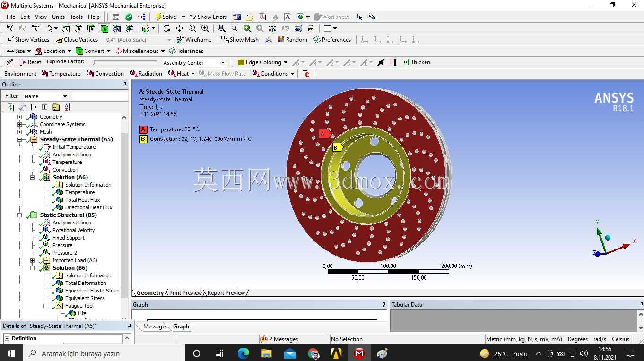Image resolution: width=644 pixels, height=361 pixels.
Task: Insert a Temperature load from Environment toolbar
Action: tap(61, 74)
